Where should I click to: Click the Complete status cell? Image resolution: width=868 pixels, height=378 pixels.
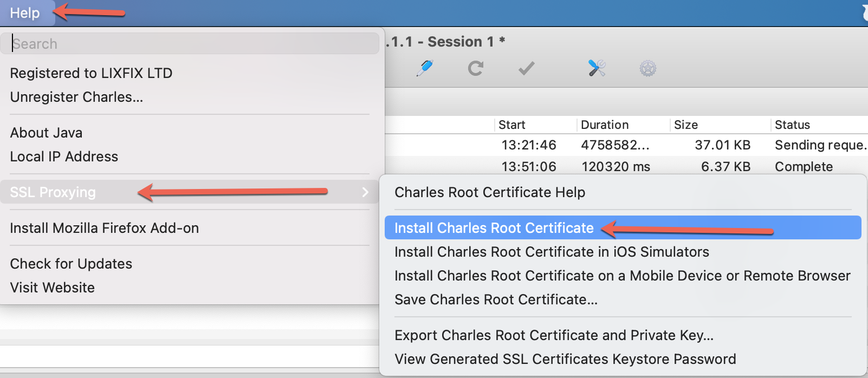click(x=804, y=167)
